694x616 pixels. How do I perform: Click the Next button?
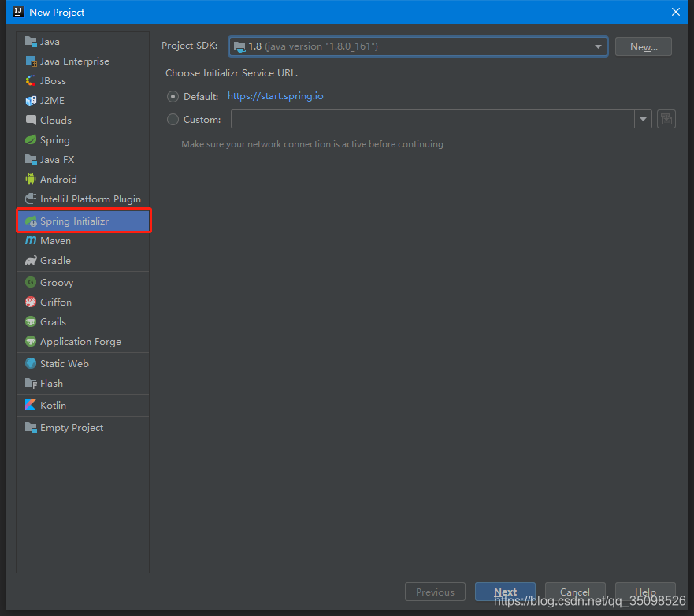pos(505,592)
